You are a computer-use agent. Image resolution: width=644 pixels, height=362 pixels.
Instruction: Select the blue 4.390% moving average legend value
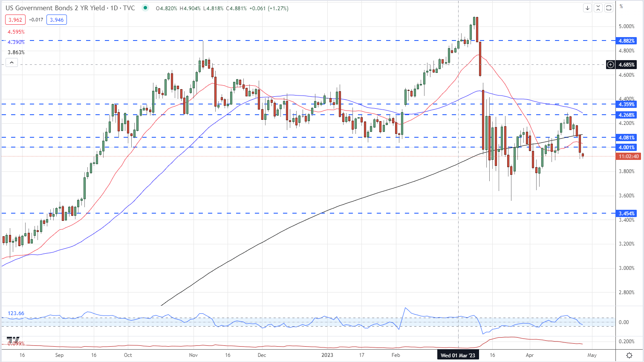point(16,42)
